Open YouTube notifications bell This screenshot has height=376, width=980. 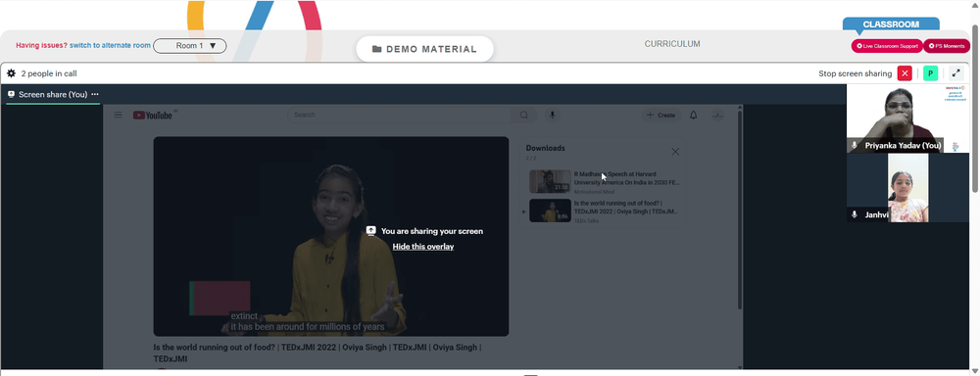pos(693,115)
